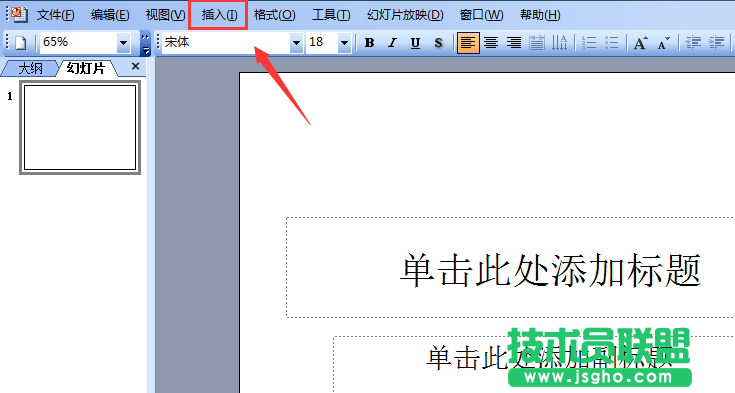Select slide 1 thumbnail

pyautogui.click(x=80, y=128)
